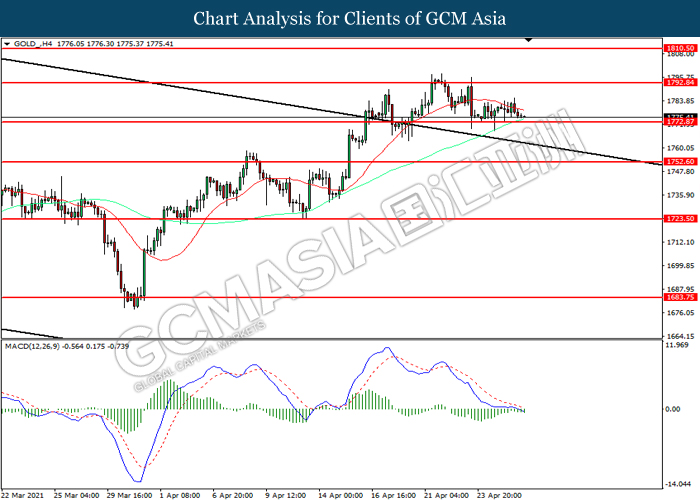Click the 1752.60 support price label
The width and height of the screenshot is (700, 500).
(x=680, y=162)
